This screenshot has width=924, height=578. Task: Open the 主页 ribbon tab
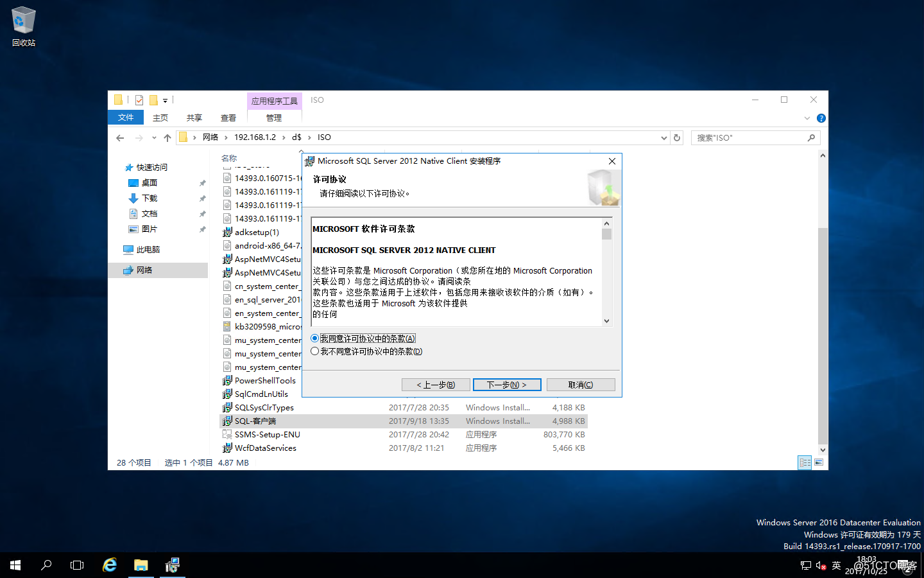pos(160,118)
